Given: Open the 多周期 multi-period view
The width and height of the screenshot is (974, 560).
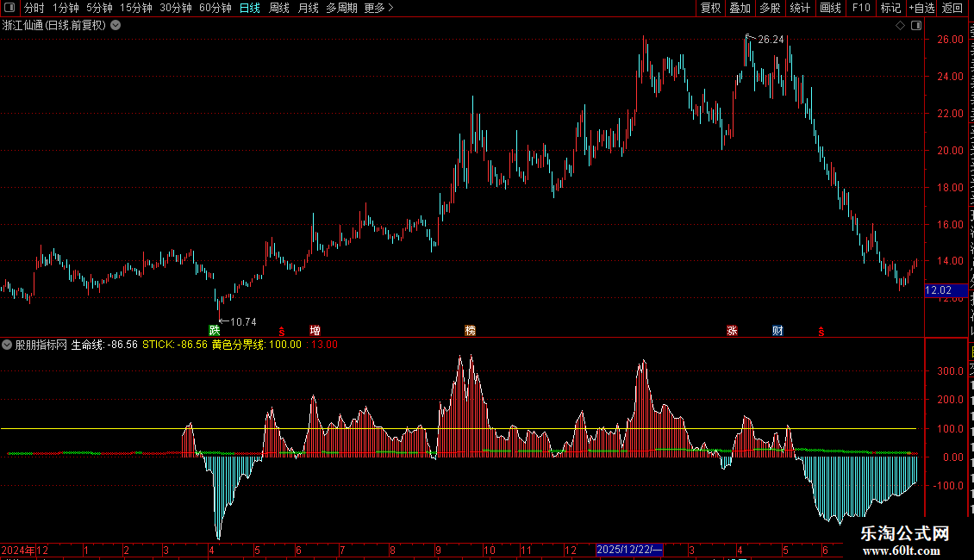Looking at the screenshot, I should (341, 8).
